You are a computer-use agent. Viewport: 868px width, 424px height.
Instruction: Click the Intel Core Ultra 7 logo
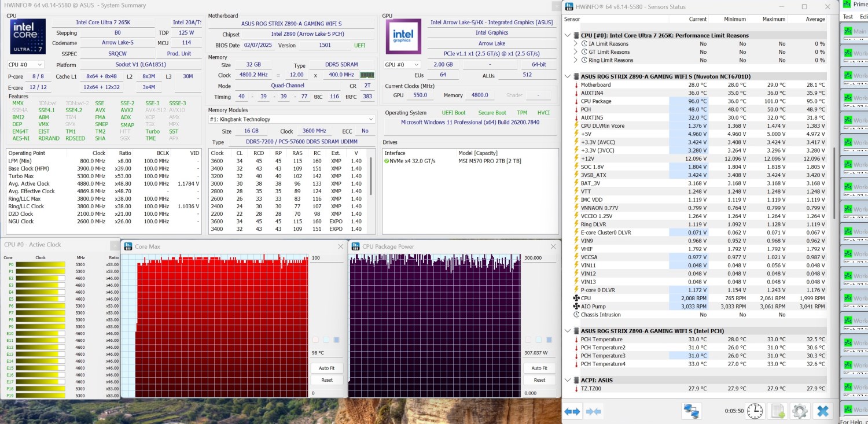tap(27, 36)
